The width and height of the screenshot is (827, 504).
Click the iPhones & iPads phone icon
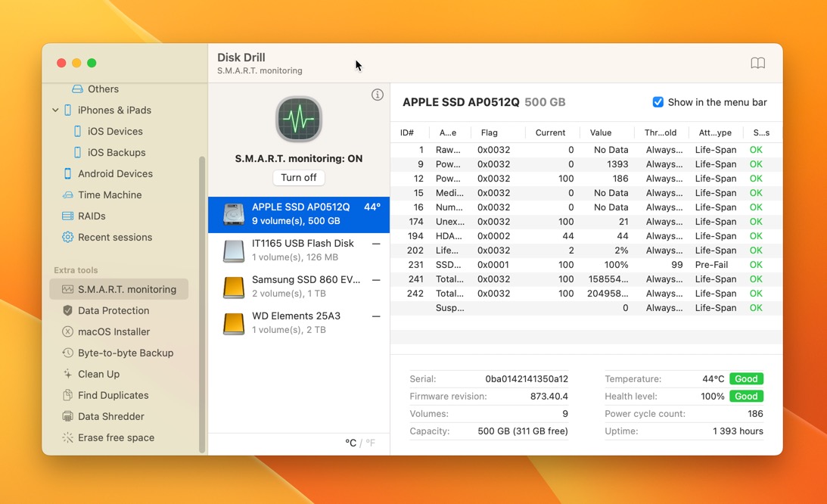click(67, 110)
